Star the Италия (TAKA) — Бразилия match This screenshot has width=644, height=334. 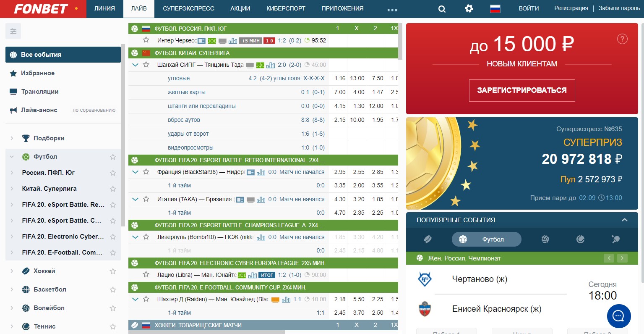146,199
